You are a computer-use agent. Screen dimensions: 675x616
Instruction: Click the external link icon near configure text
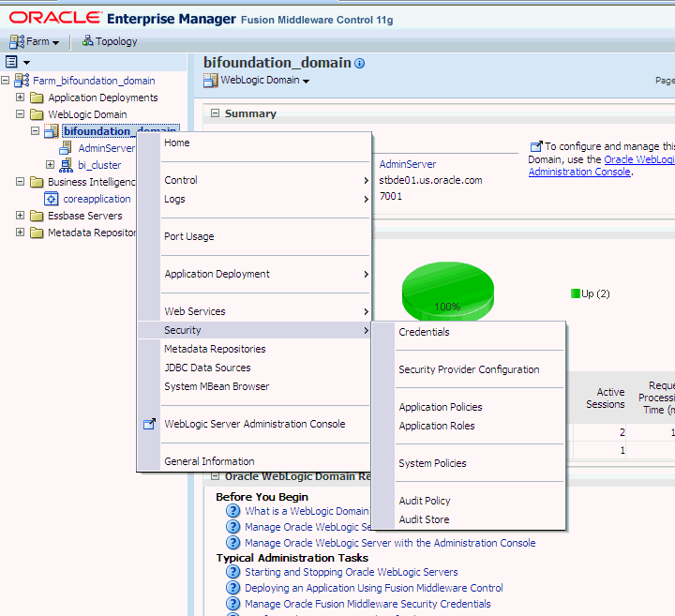[x=536, y=146]
